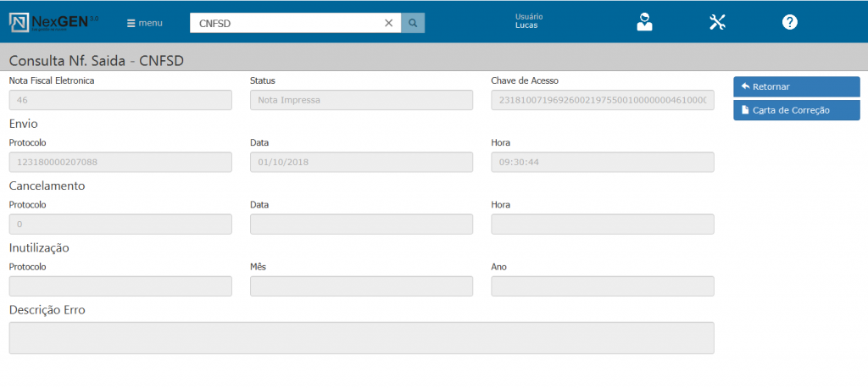Click the Inutilização Mês field

[361, 286]
